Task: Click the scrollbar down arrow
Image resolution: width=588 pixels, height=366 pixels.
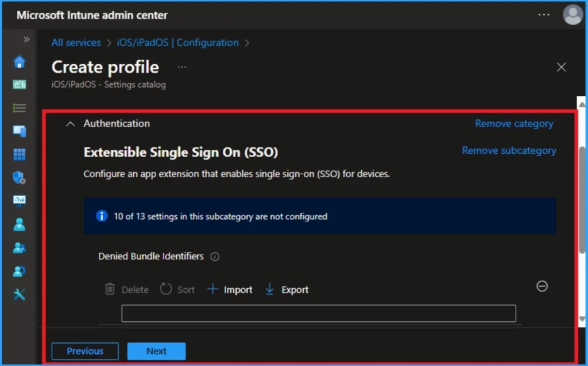Action: point(582,319)
